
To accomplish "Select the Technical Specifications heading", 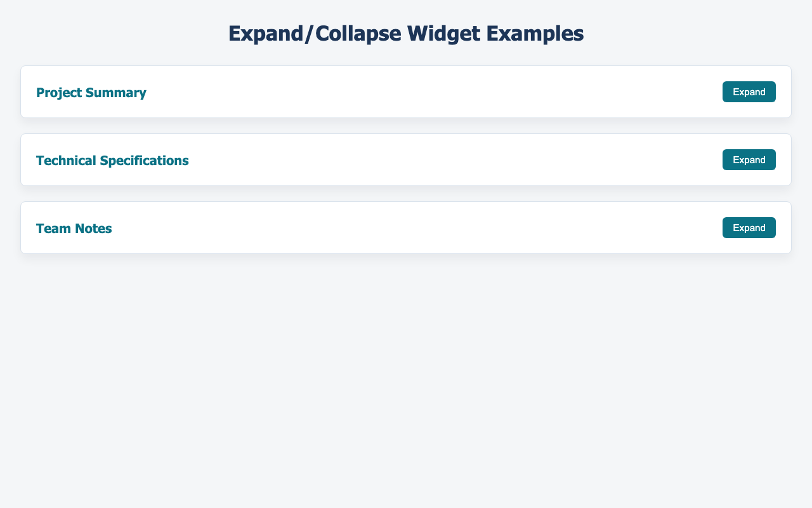I will [x=112, y=160].
